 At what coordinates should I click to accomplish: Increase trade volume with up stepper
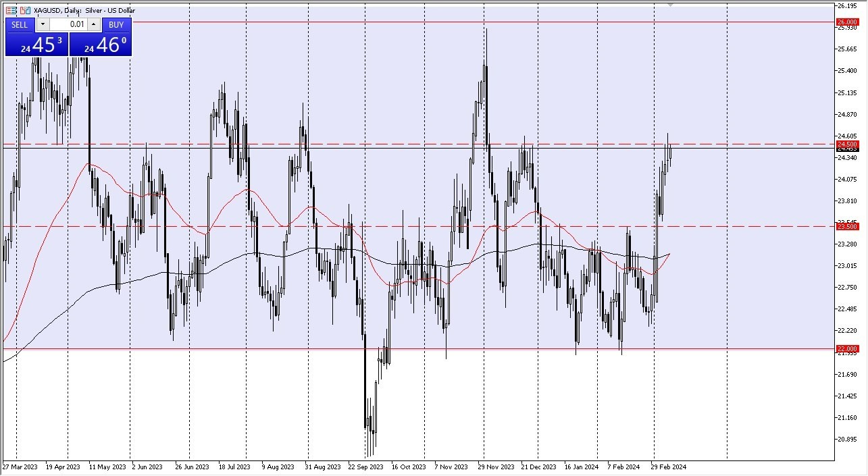pos(93,24)
